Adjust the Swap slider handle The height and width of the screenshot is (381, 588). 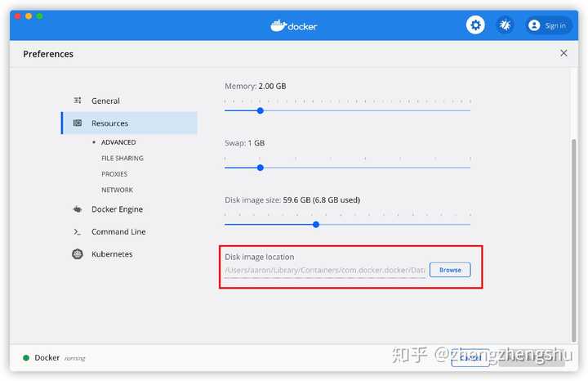[x=261, y=168]
